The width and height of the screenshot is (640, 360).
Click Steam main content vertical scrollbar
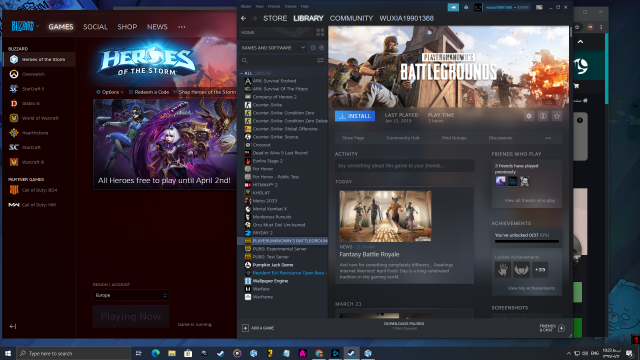tap(571, 33)
